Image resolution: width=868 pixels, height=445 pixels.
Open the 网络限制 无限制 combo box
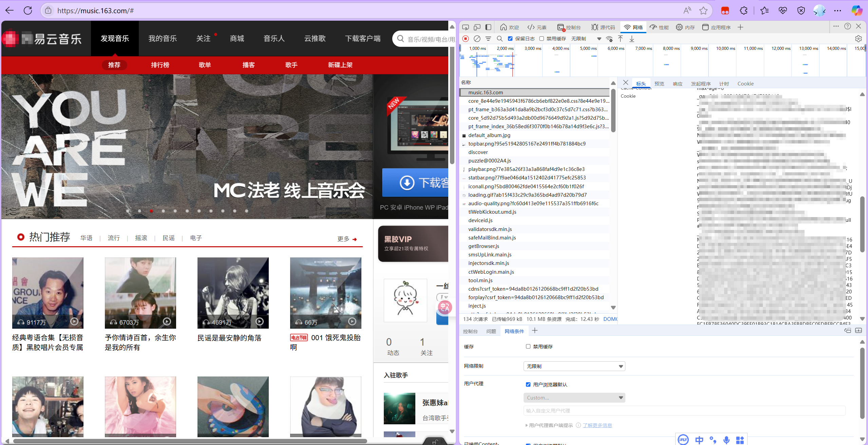(574, 366)
